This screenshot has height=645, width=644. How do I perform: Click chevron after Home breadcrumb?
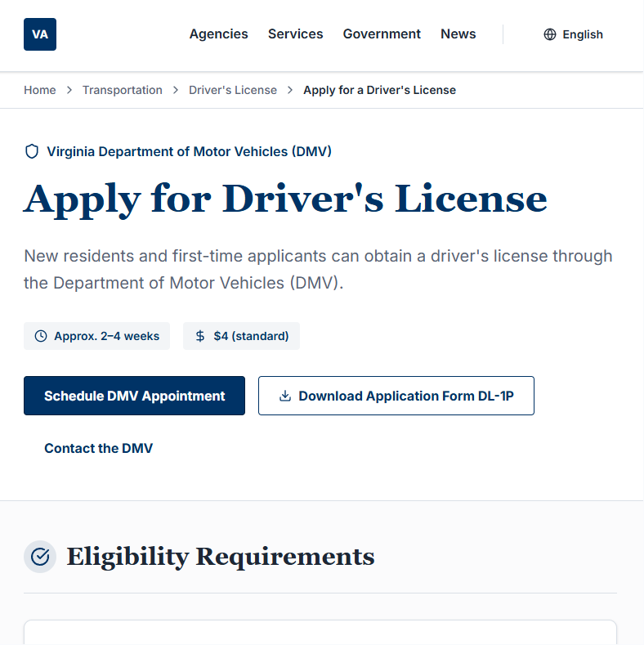pyautogui.click(x=69, y=90)
